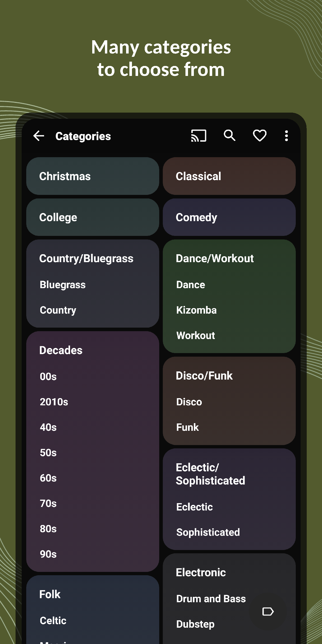Select the Sophisticated subcategory
Image resolution: width=322 pixels, height=644 pixels.
[208, 532]
